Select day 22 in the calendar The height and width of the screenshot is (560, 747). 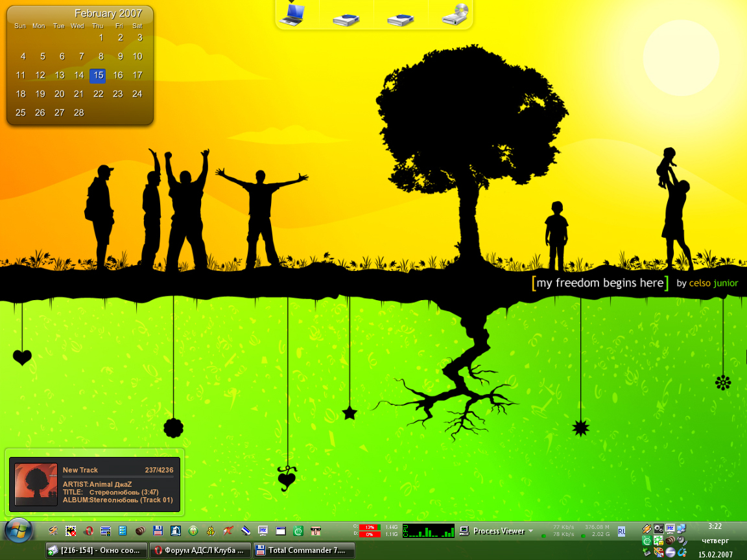(98, 94)
